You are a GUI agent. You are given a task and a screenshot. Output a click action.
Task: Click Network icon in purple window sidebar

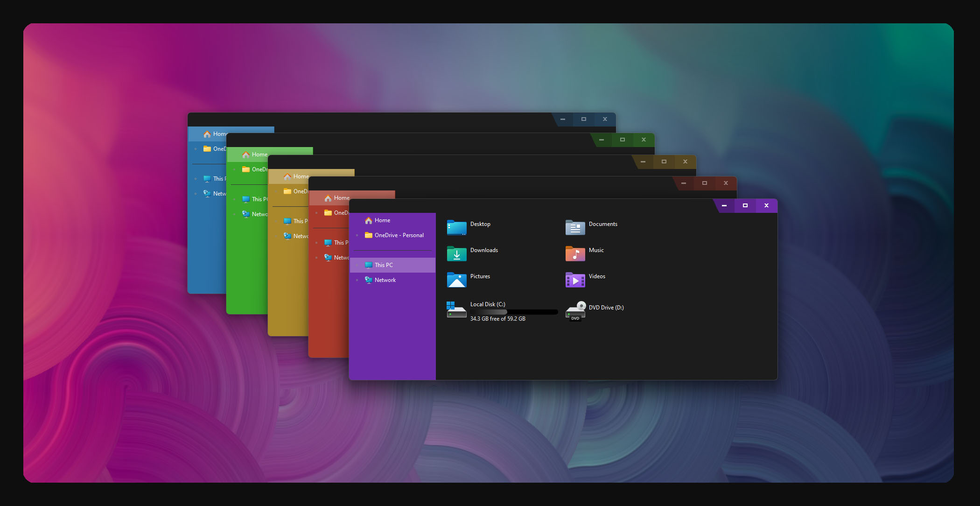pos(369,280)
